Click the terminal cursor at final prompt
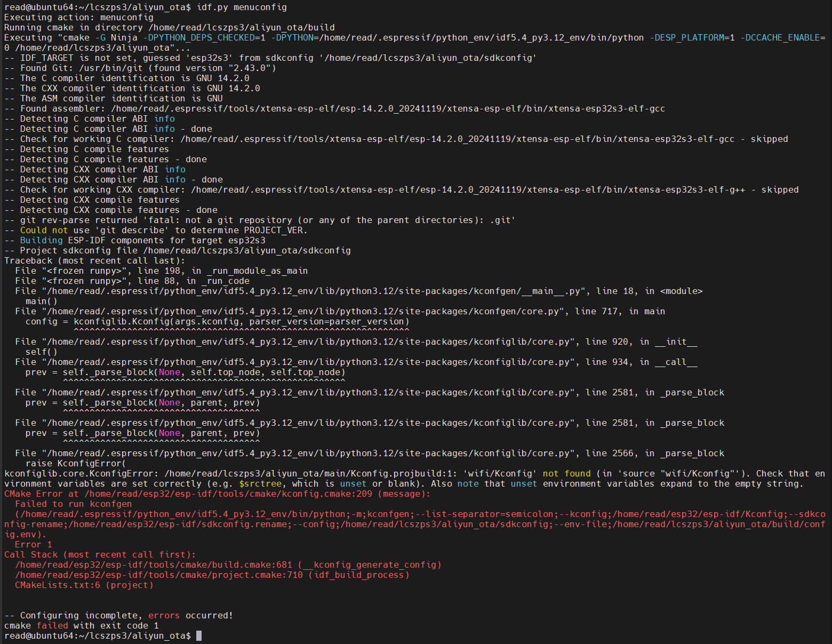Screen dimensions: 832x644 199,636
